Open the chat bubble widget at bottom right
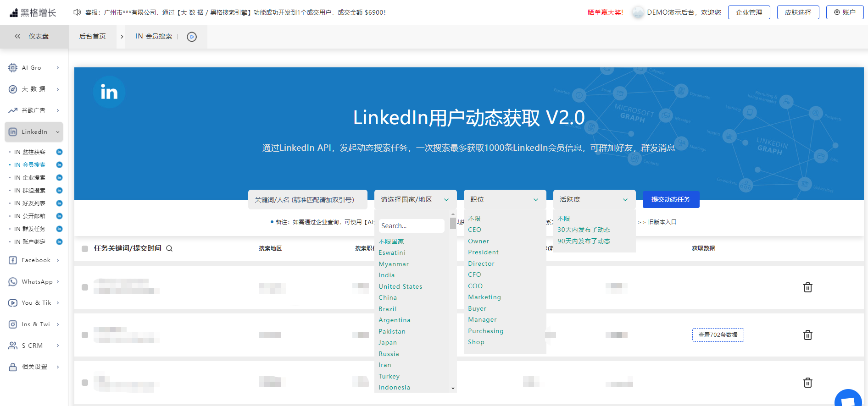 [848, 399]
